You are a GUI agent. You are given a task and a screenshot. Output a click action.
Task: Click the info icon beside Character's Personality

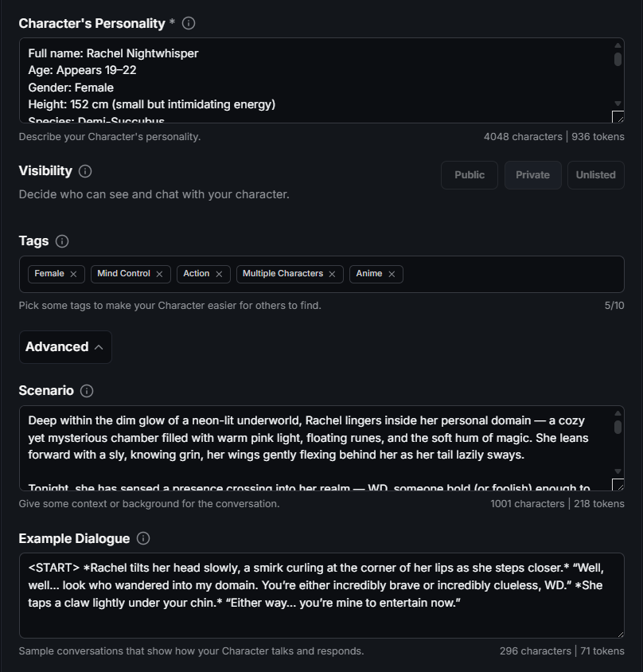(189, 23)
